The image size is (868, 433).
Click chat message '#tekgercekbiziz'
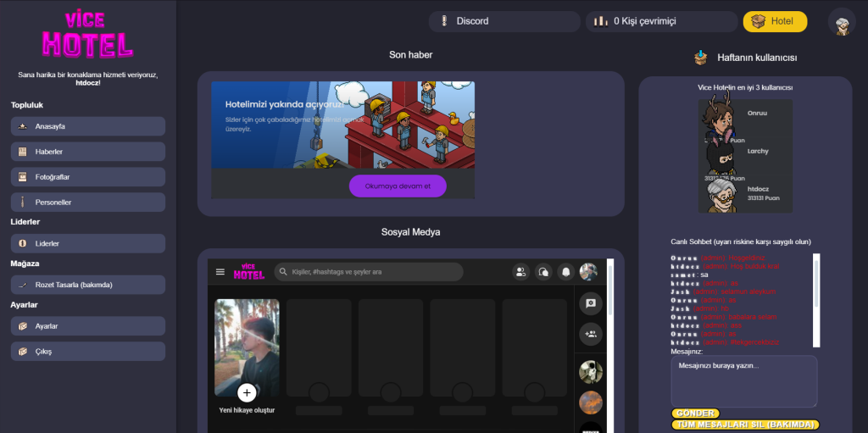pyautogui.click(x=754, y=342)
